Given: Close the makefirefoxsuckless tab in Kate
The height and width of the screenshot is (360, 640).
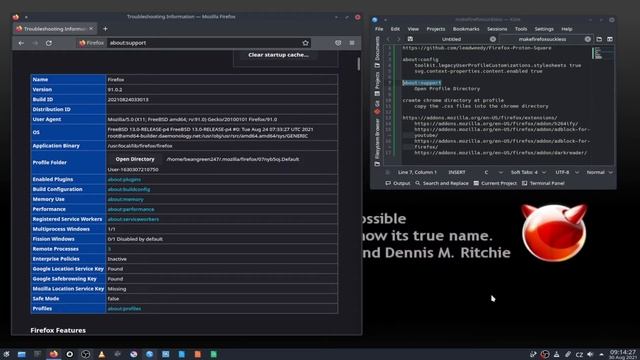Looking at the screenshot, I should [x=588, y=39].
